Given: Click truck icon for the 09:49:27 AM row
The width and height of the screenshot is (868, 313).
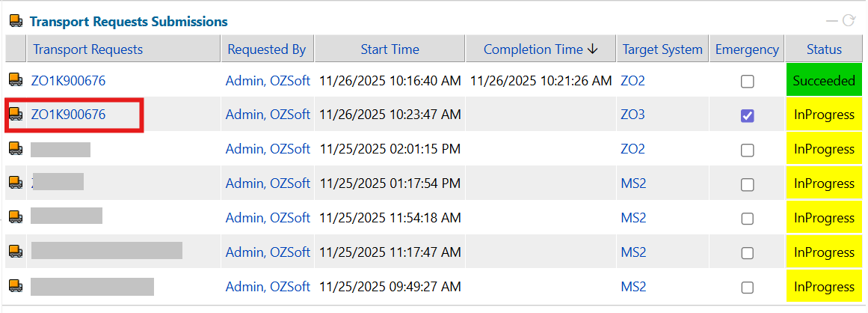Looking at the screenshot, I should pyautogui.click(x=15, y=287).
